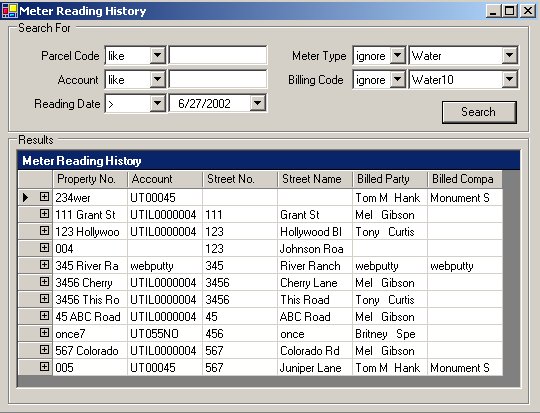
Task: Expand the 345 River Ra row
Action: [44, 265]
